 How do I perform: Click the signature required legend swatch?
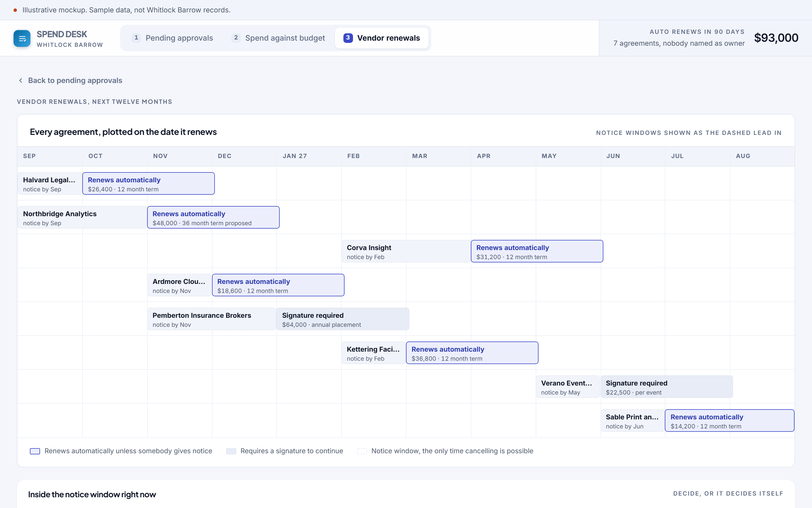click(231, 451)
